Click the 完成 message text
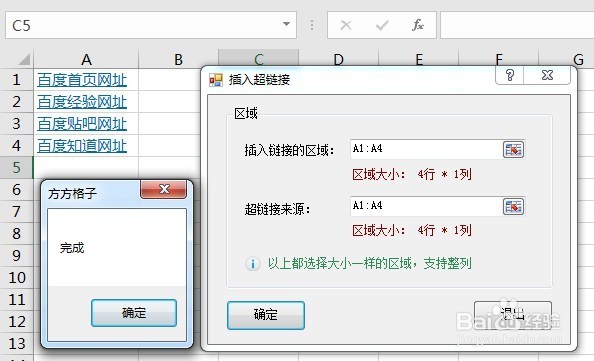The image size is (594, 361). pos(72,248)
